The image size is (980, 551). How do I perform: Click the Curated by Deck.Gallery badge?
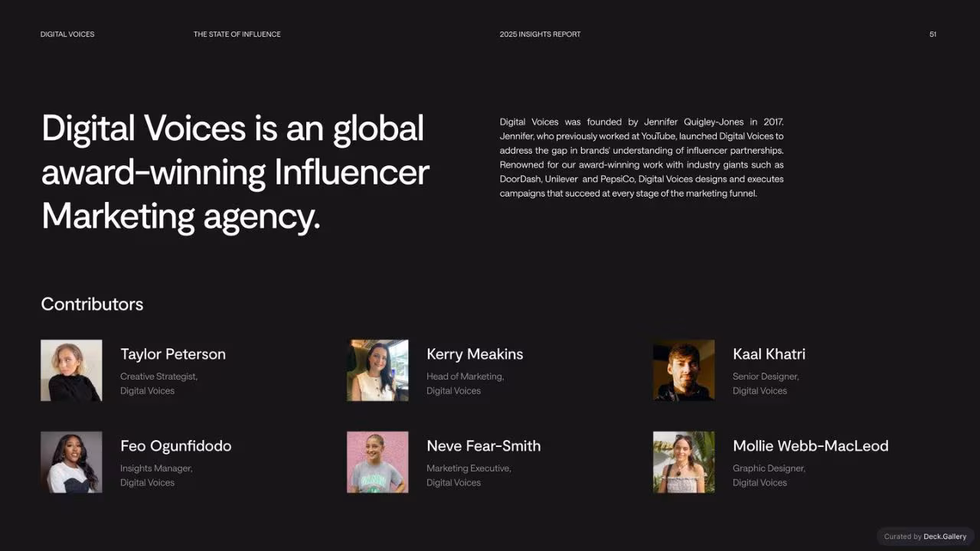[x=925, y=536]
